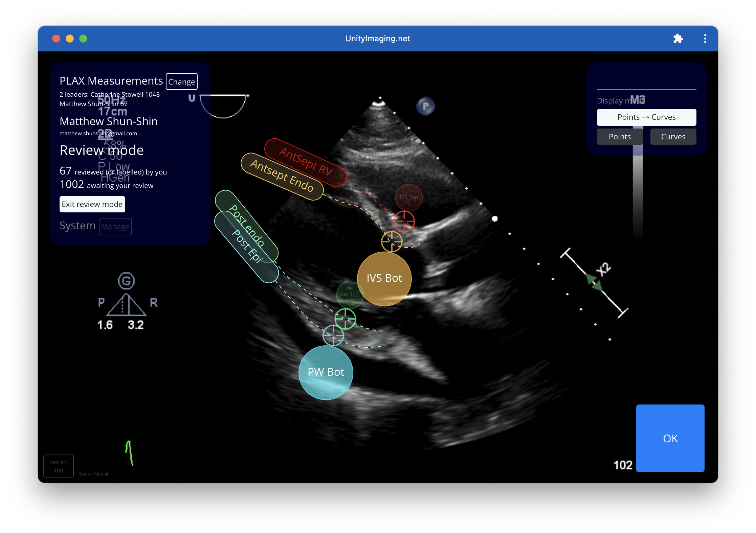Viewport: 756px width, 533px height.
Task: Click the Status: /fiducial text
Action: (93, 474)
